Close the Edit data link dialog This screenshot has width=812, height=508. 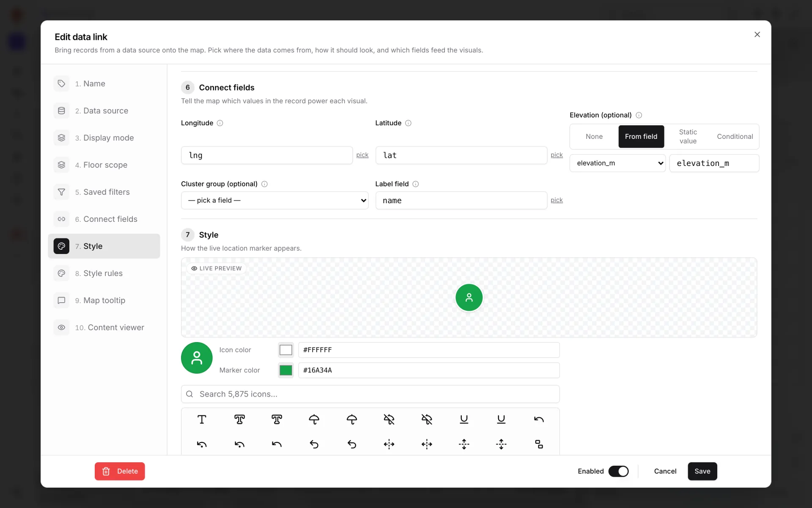coord(757,35)
